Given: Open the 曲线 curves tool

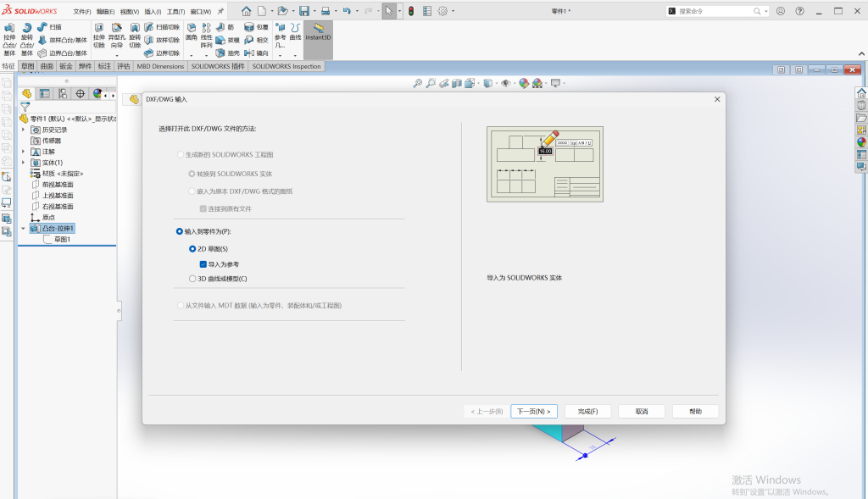Looking at the screenshot, I should [x=296, y=32].
